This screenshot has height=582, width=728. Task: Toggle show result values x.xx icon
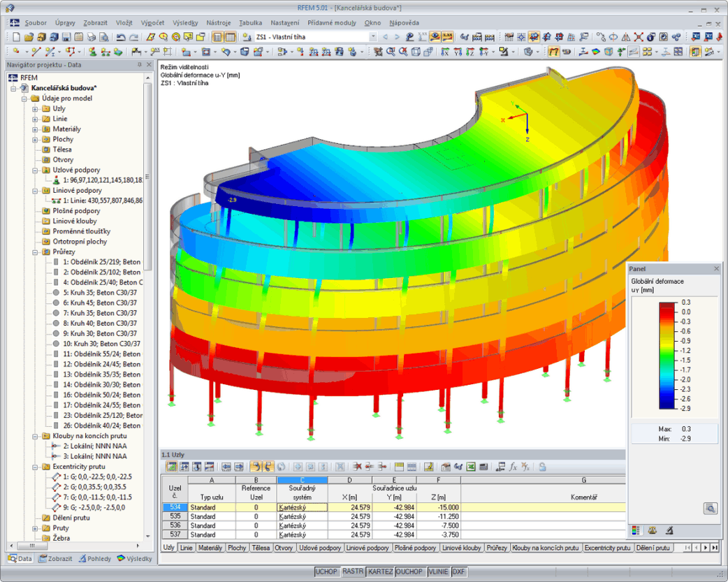pyautogui.click(x=448, y=37)
